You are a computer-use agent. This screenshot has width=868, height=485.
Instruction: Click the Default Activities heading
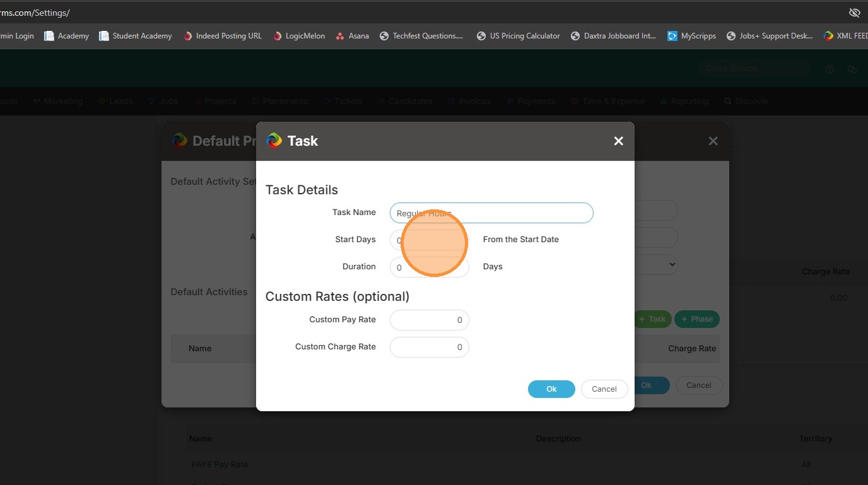coord(209,292)
